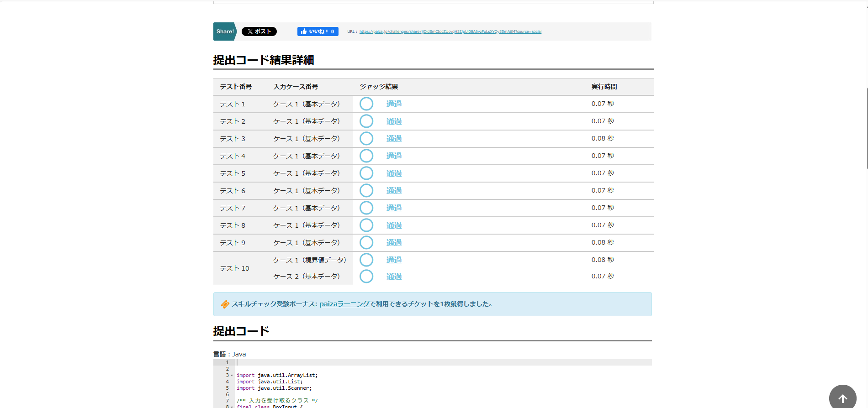The height and width of the screenshot is (408, 868).
Task: Click the 実行時間 column header
Action: (x=604, y=87)
